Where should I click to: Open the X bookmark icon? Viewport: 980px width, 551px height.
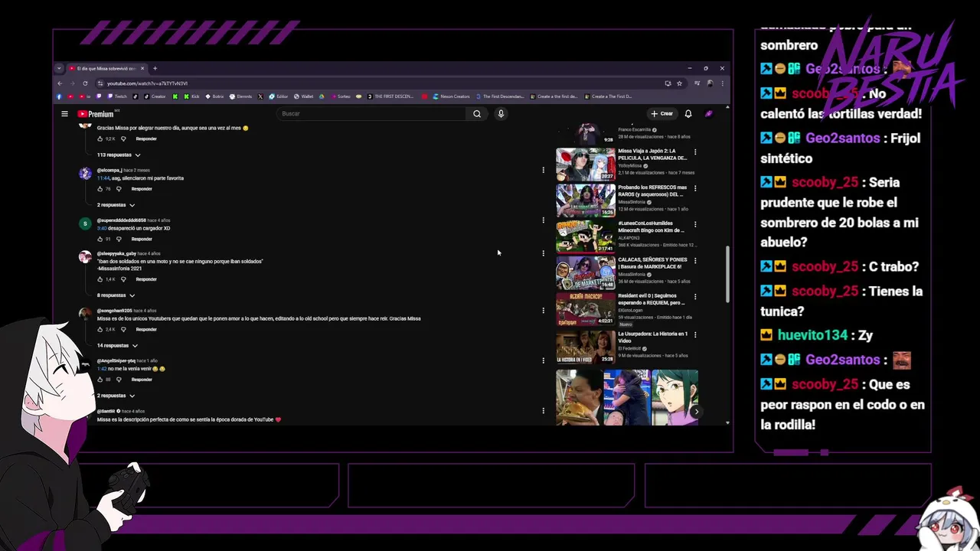point(260,96)
